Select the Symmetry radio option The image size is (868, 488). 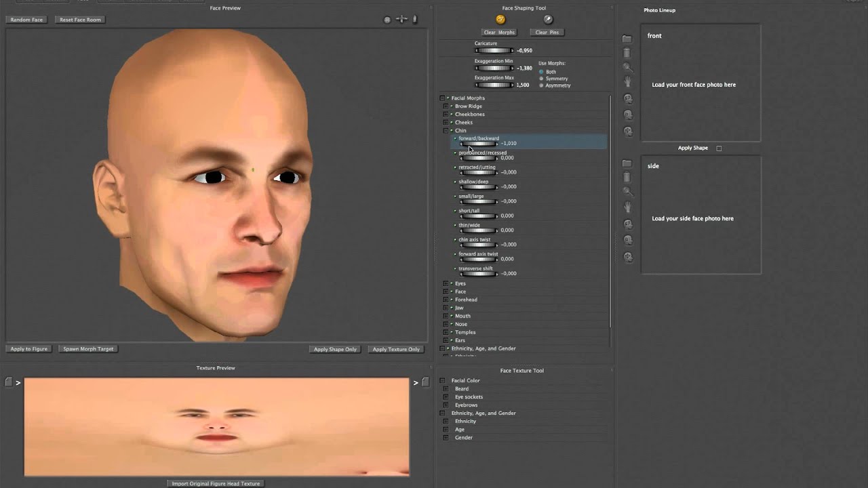[x=541, y=79]
